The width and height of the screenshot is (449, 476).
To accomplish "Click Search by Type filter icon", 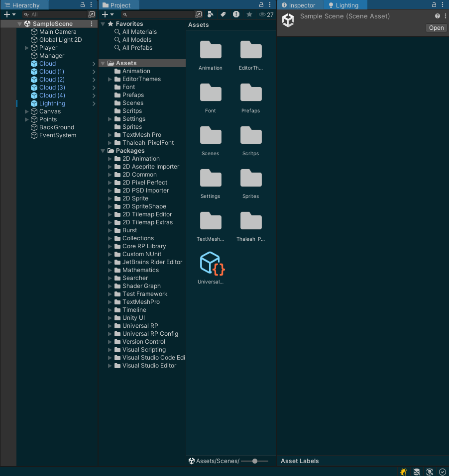I will coord(210,14).
